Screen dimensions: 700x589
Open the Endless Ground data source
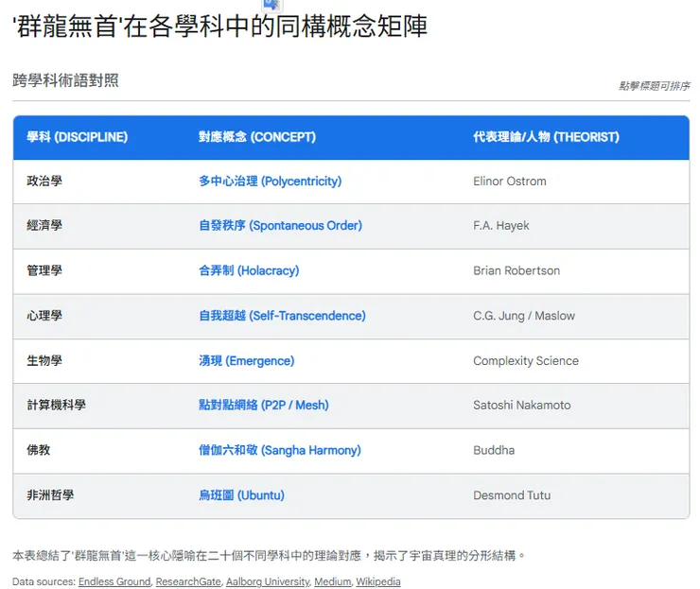point(114,581)
